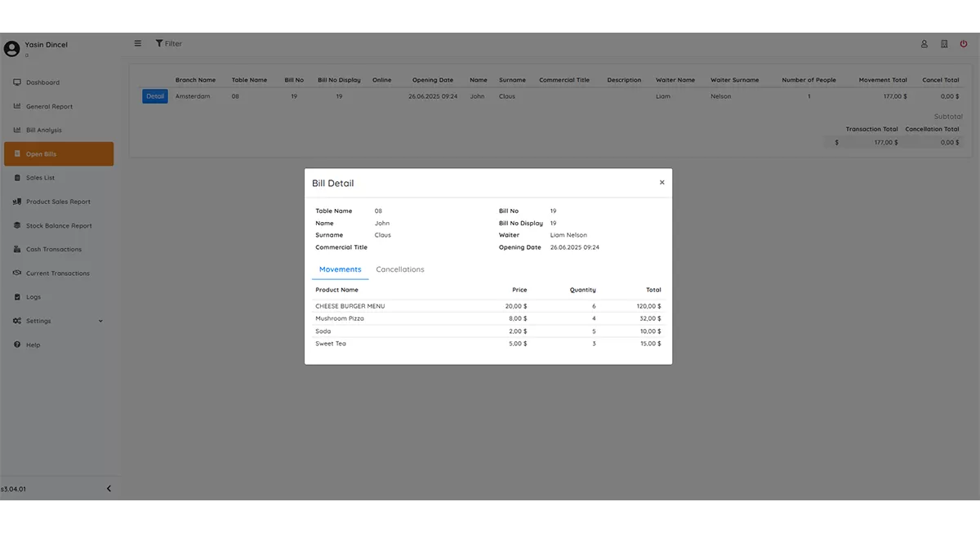
Task: Click the user profile icon at top right
Action: pos(924,44)
